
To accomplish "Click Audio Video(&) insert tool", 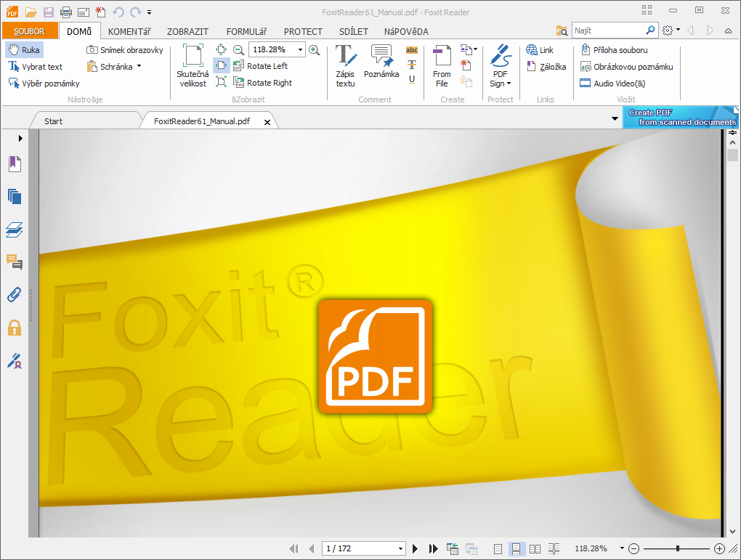I will pos(613,84).
